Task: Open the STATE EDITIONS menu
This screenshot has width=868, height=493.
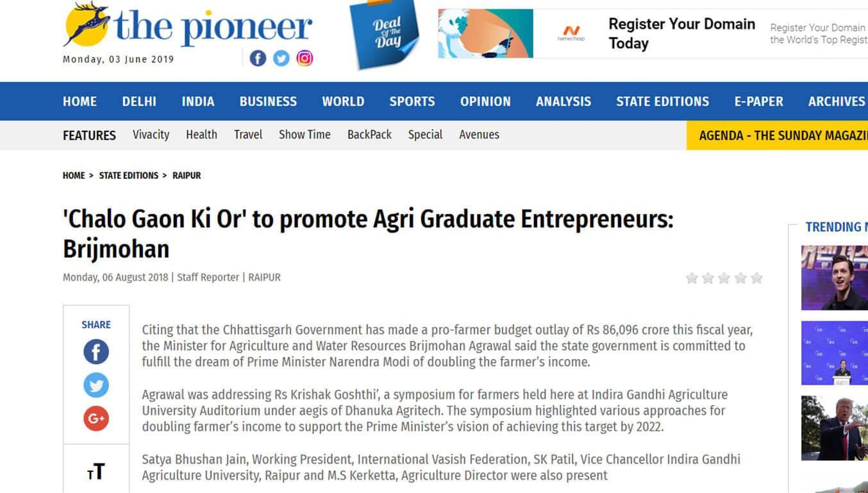Action: [663, 101]
